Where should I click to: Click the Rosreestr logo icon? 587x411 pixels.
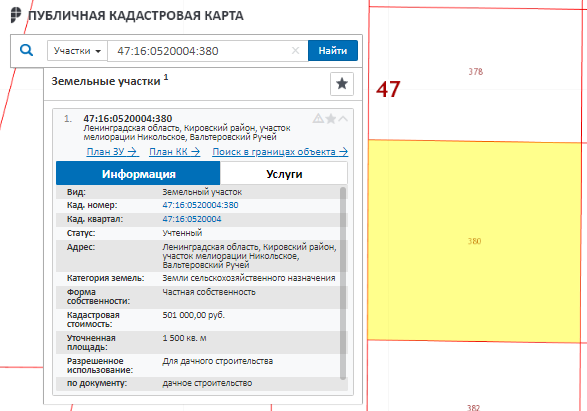(x=16, y=15)
